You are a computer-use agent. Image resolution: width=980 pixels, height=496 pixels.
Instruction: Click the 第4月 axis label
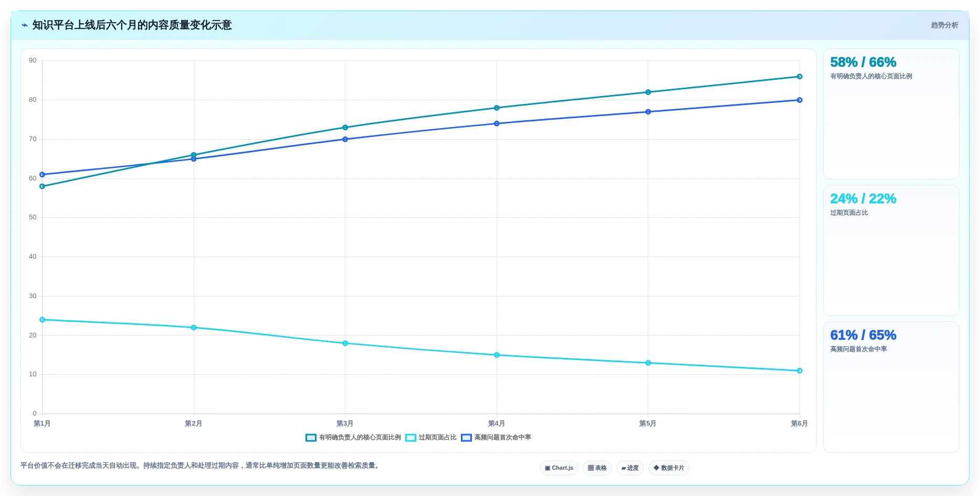[x=497, y=424]
